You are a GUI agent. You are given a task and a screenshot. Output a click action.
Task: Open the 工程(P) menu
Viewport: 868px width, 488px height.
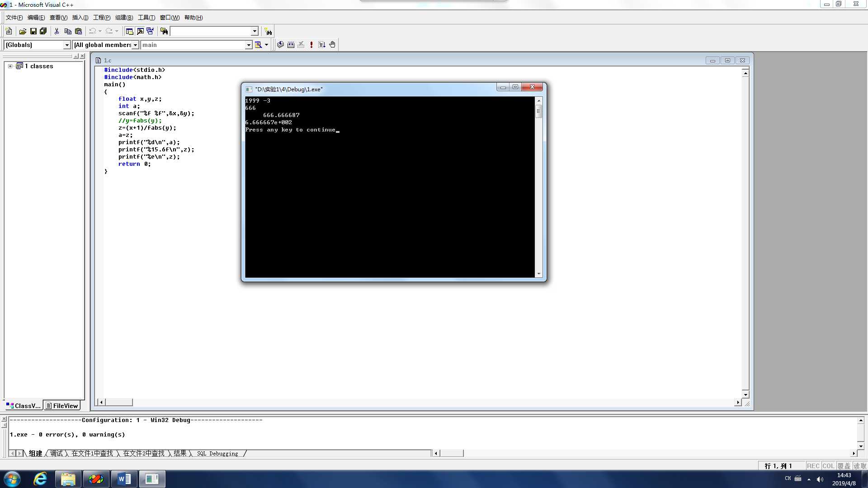[x=102, y=18]
